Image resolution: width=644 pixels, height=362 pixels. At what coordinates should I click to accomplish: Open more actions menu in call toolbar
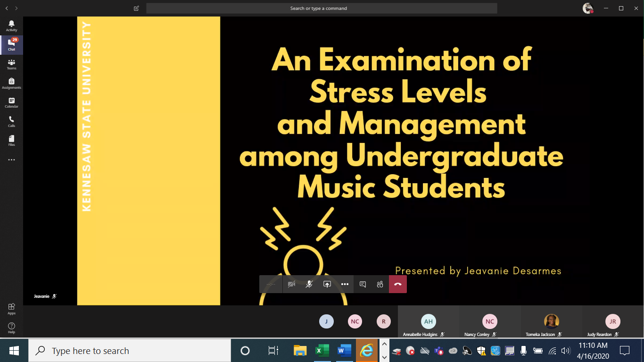345,284
